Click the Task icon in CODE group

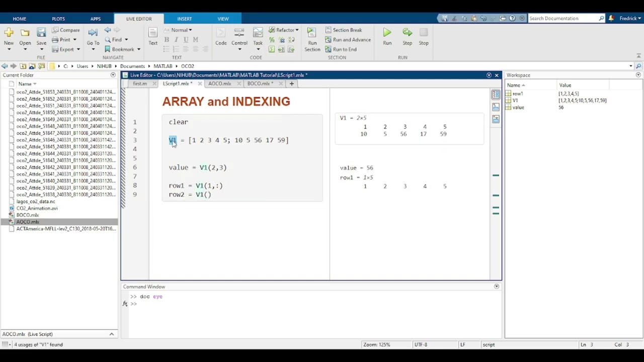click(258, 33)
